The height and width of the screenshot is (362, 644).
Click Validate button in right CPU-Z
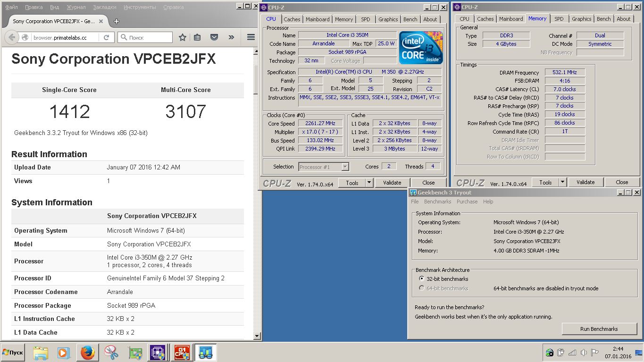tap(585, 182)
